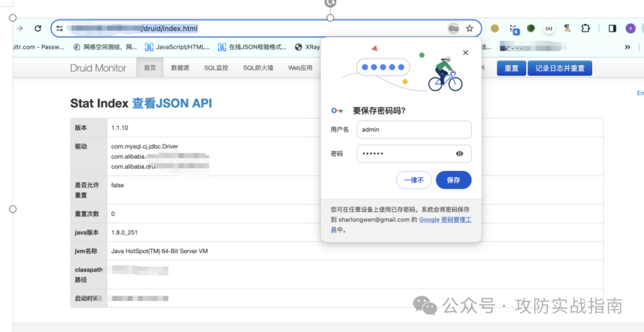Click the 记录日志并重置 button
This screenshot has height=332, width=644.
click(560, 68)
